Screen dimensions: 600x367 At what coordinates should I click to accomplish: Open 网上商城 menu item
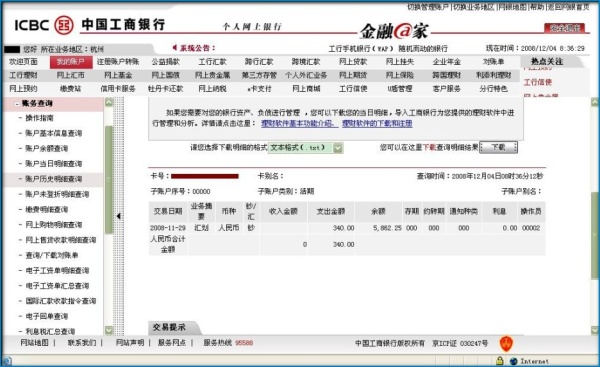(x=306, y=89)
